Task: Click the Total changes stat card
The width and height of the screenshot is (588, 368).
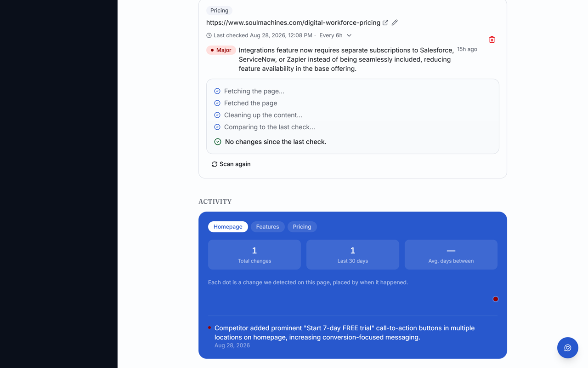Action: click(x=254, y=254)
